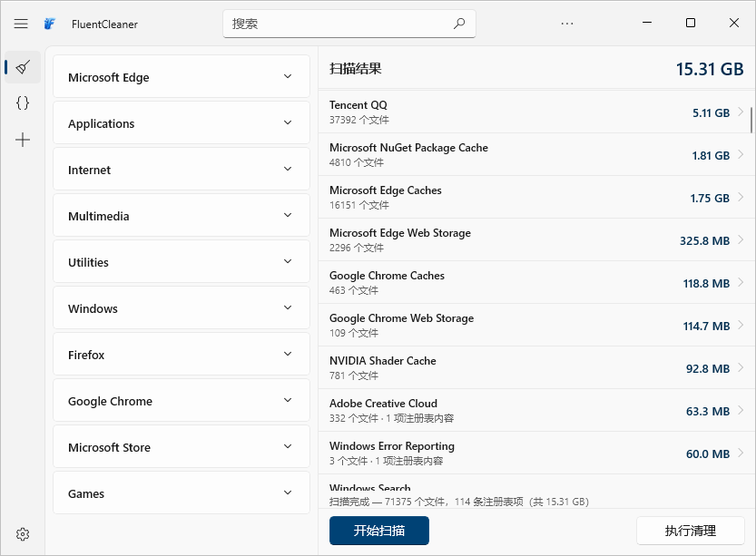Select Adobe Creative Cloud result name
The height and width of the screenshot is (556, 756).
(383, 404)
